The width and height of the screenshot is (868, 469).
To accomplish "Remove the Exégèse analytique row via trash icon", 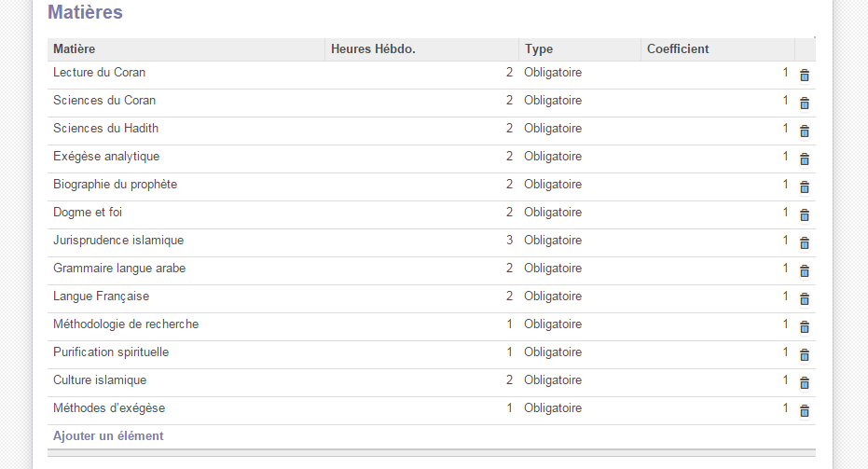I will 805,159.
